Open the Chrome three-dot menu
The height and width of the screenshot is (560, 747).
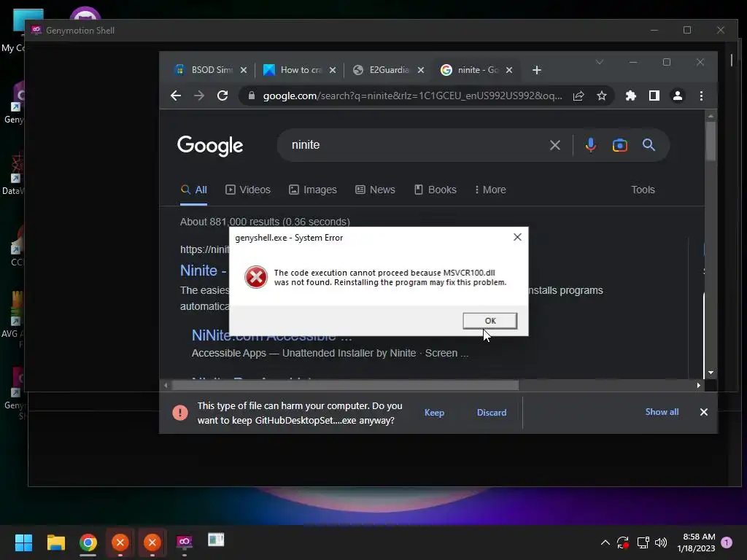click(x=701, y=96)
